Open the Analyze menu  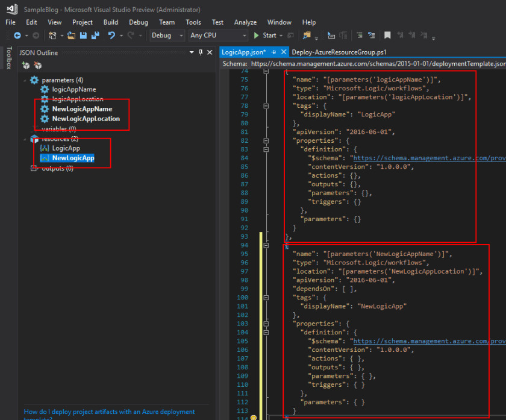(245, 22)
